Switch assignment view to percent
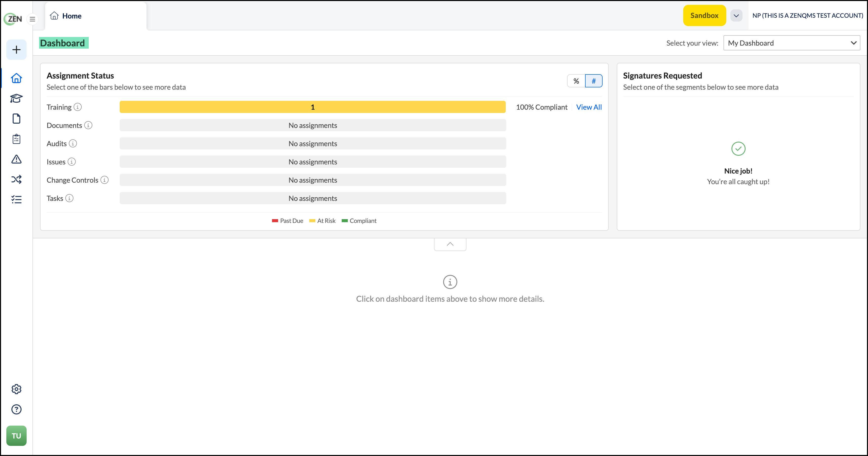 (x=576, y=81)
